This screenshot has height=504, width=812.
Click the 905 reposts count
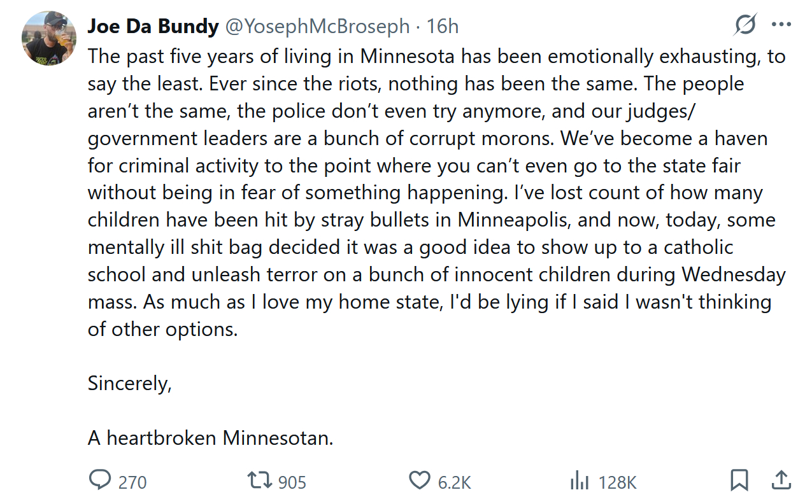292,482
